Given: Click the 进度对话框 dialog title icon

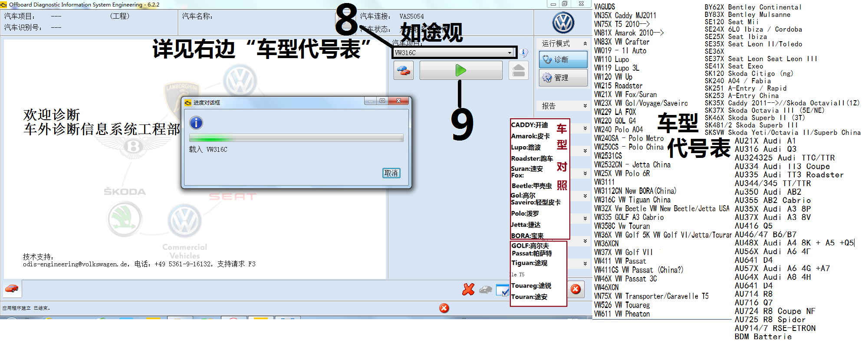Looking at the screenshot, I should click(188, 103).
